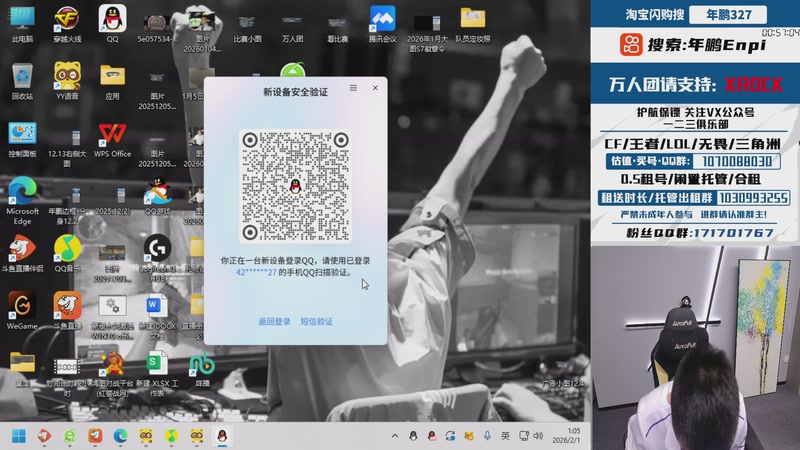Image resolution: width=800 pixels, height=450 pixels.
Task: Open 此电脑 desktop icon
Action: (22, 24)
